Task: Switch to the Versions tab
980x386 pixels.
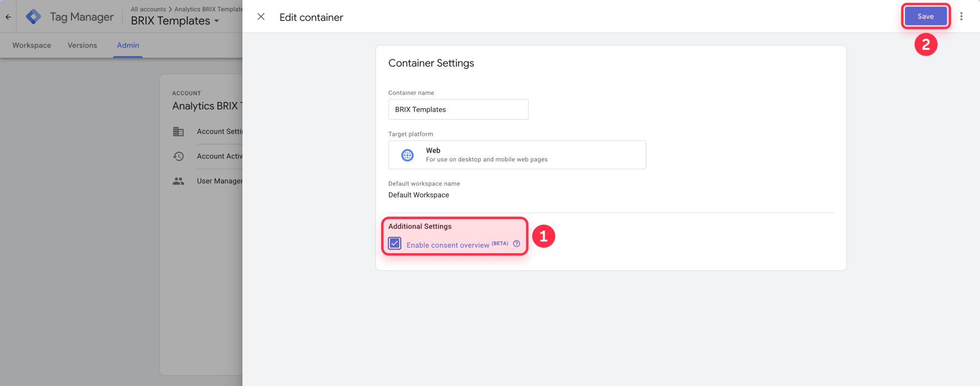Action: pos(82,45)
